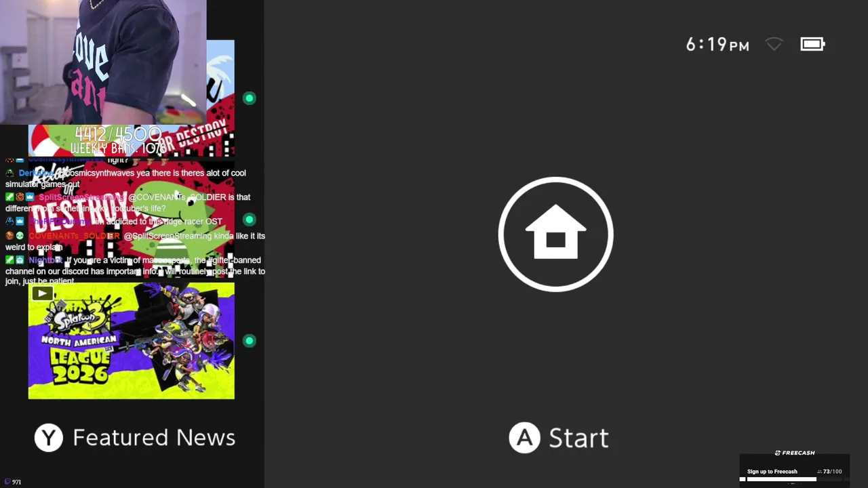
Task: Click the Freecash logo in the overlay
Action: (795, 453)
